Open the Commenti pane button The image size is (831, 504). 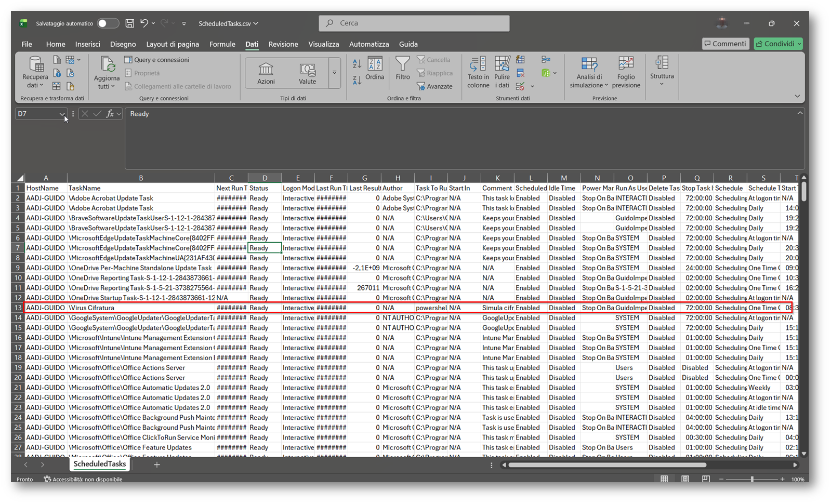tap(725, 44)
